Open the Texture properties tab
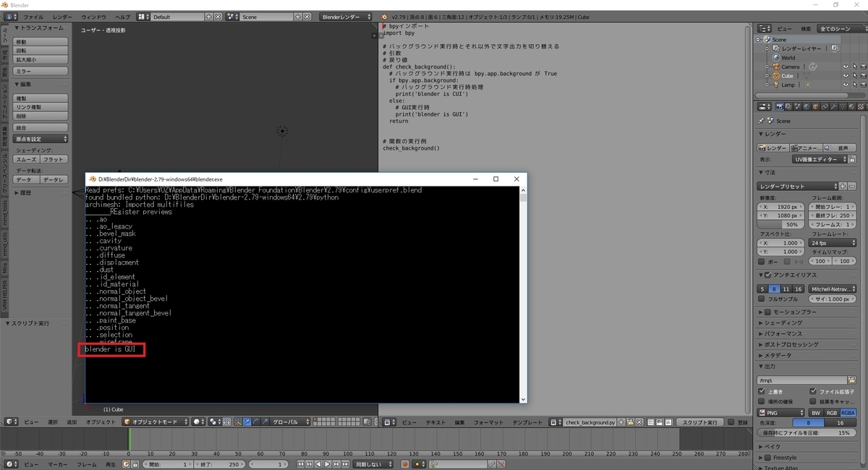The image size is (868, 470). (860, 106)
